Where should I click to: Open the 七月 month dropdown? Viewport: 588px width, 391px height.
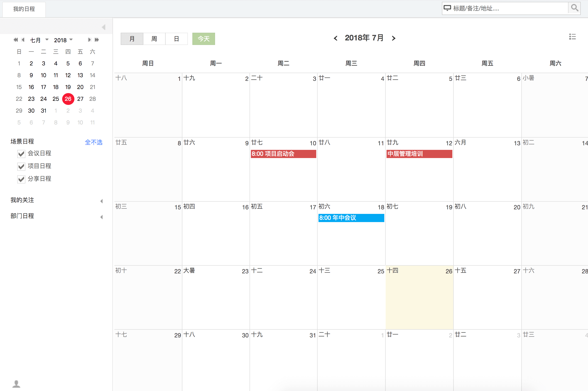click(39, 40)
